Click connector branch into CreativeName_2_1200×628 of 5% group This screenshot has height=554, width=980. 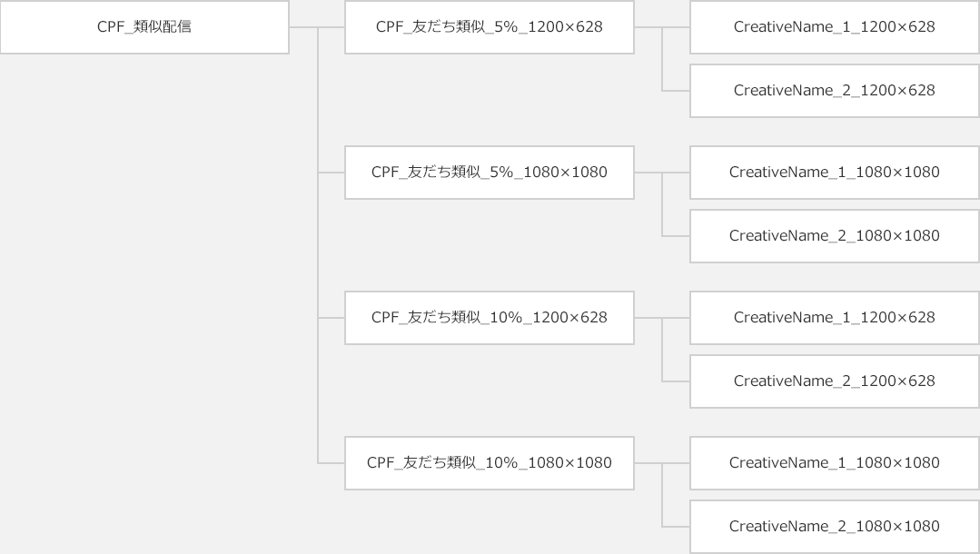click(x=677, y=91)
